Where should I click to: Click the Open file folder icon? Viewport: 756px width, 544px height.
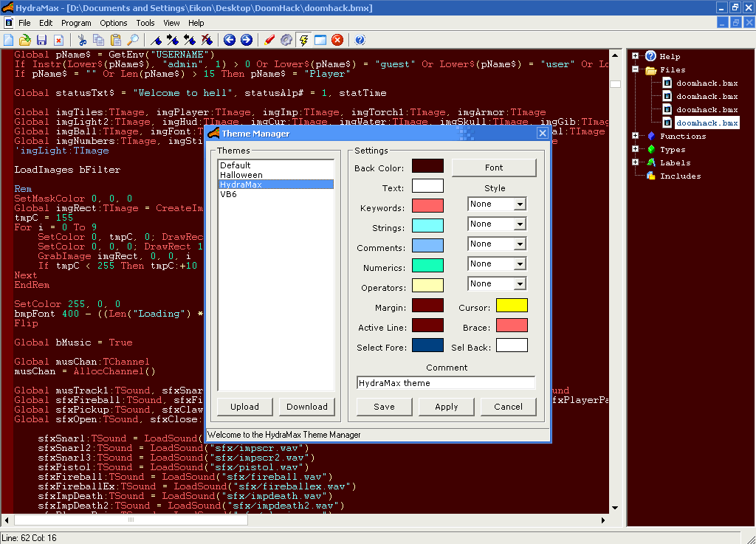coord(25,40)
